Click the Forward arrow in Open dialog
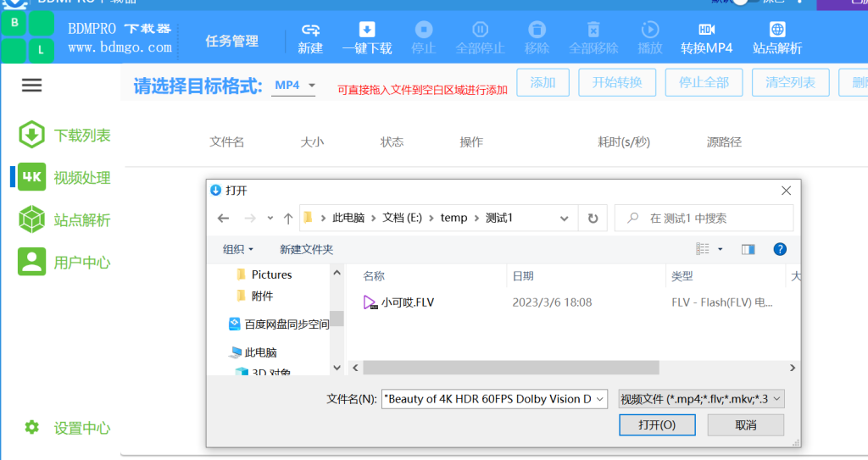This screenshot has height=460, width=868. coord(250,218)
